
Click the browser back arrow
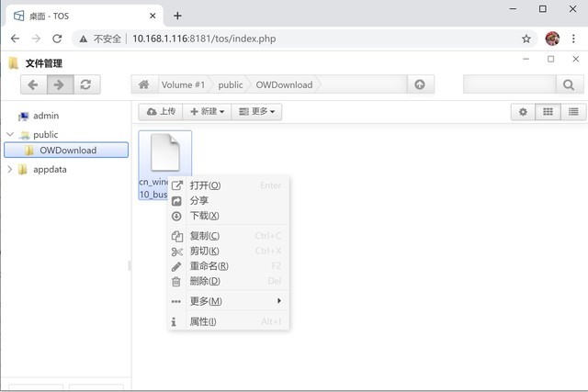tap(15, 39)
